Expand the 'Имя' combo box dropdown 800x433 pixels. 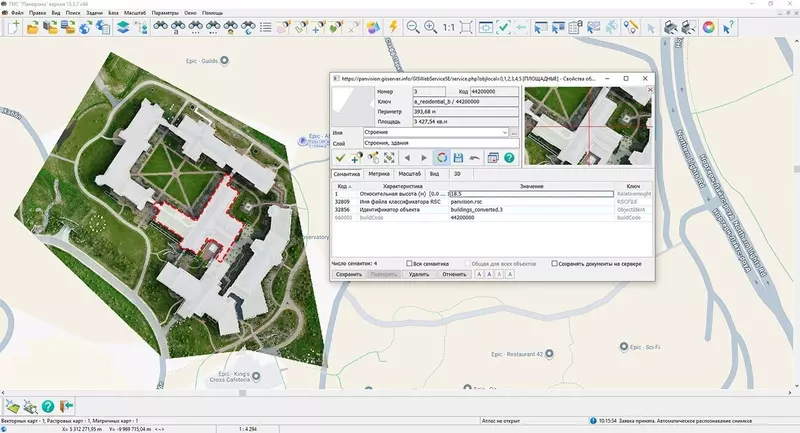(x=505, y=133)
